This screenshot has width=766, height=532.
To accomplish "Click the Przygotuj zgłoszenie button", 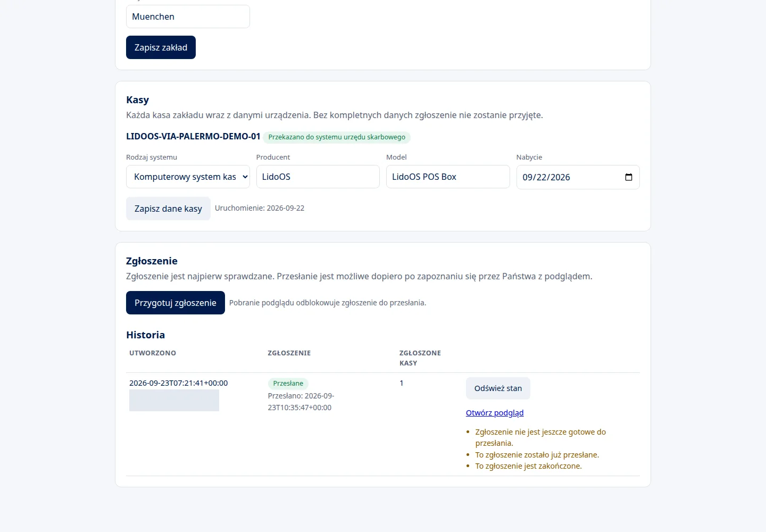I will click(x=176, y=303).
